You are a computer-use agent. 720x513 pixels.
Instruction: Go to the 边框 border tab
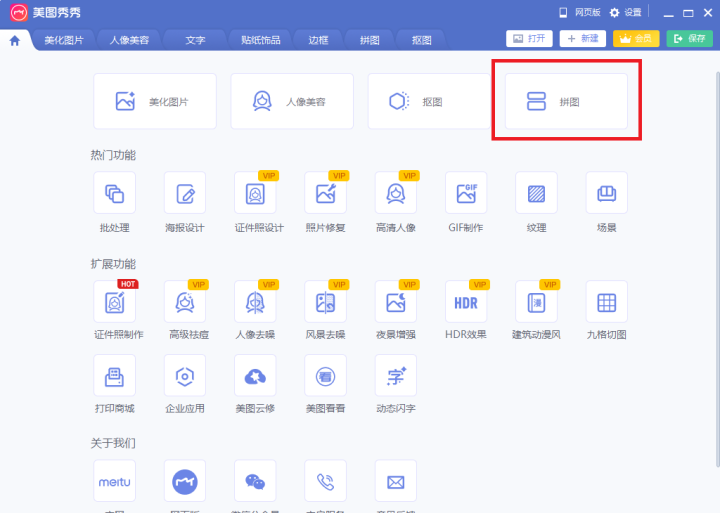pos(318,40)
